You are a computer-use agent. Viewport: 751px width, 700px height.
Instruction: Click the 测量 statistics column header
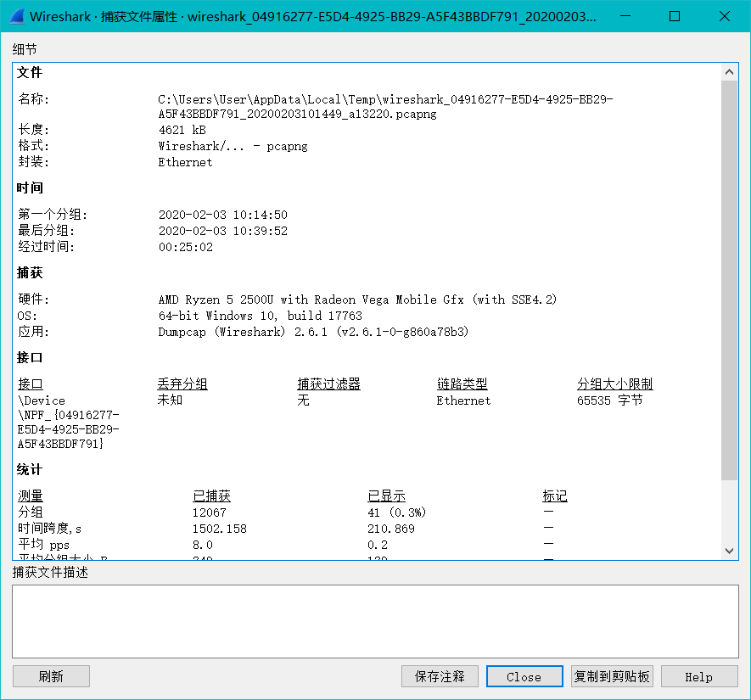pos(31,496)
